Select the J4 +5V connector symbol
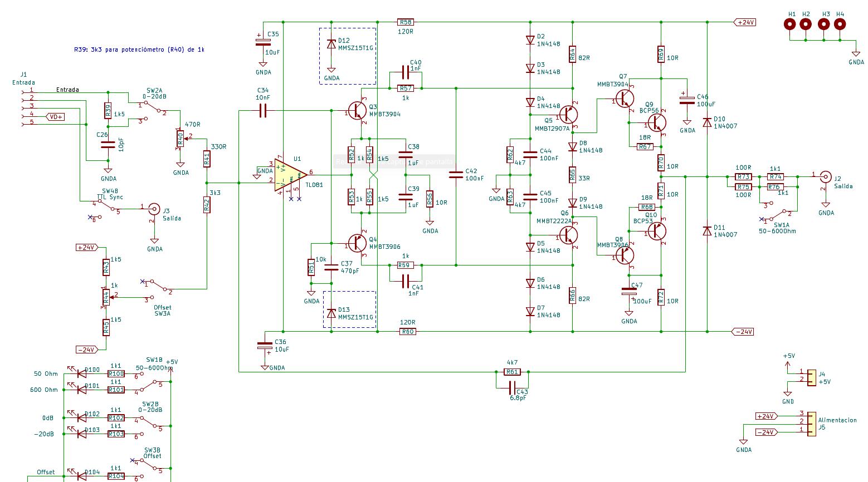The width and height of the screenshot is (868, 482). [811, 377]
